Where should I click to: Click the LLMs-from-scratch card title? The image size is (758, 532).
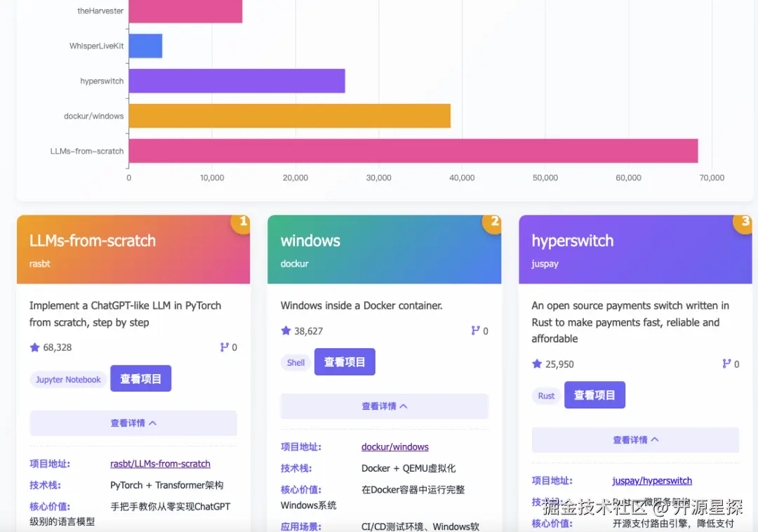[93, 241]
